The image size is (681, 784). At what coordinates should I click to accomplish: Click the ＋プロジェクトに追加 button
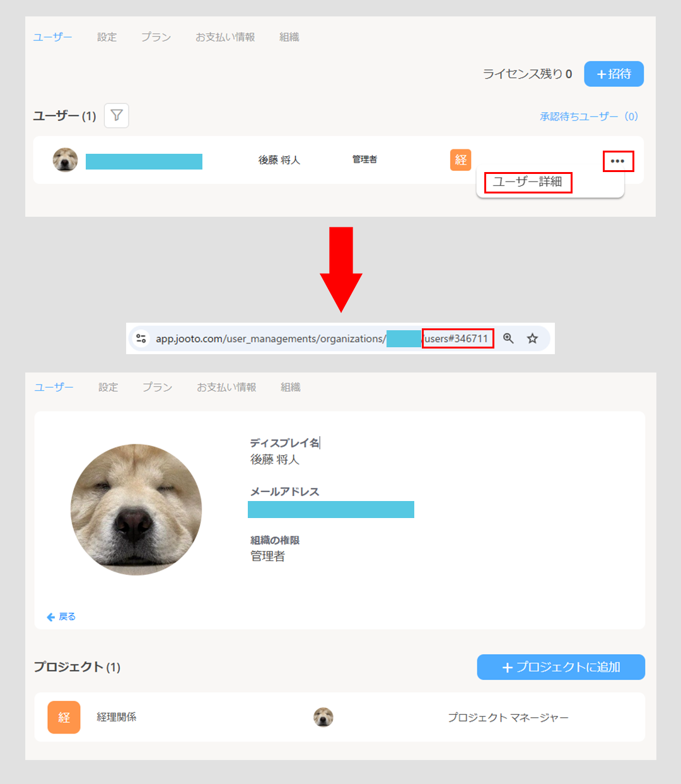(561, 667)
